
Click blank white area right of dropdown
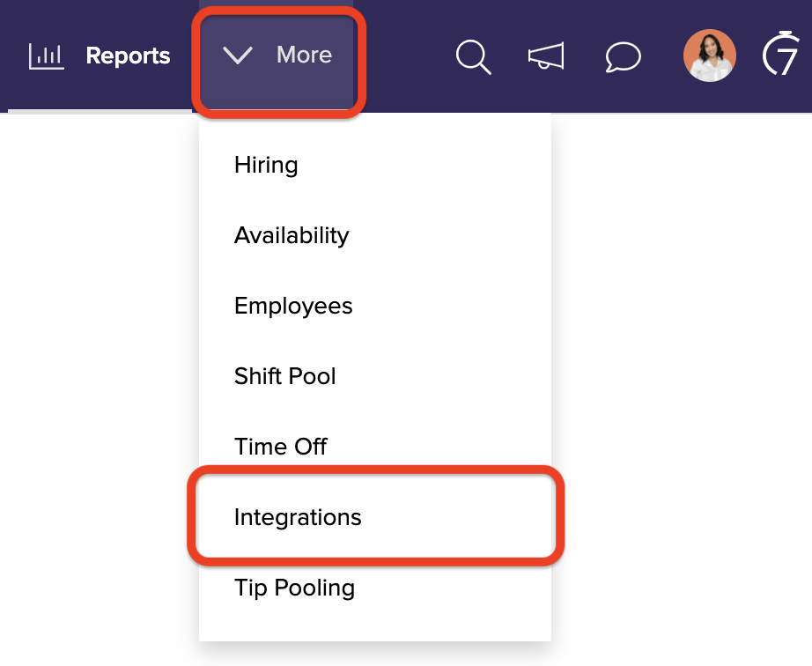687,352
